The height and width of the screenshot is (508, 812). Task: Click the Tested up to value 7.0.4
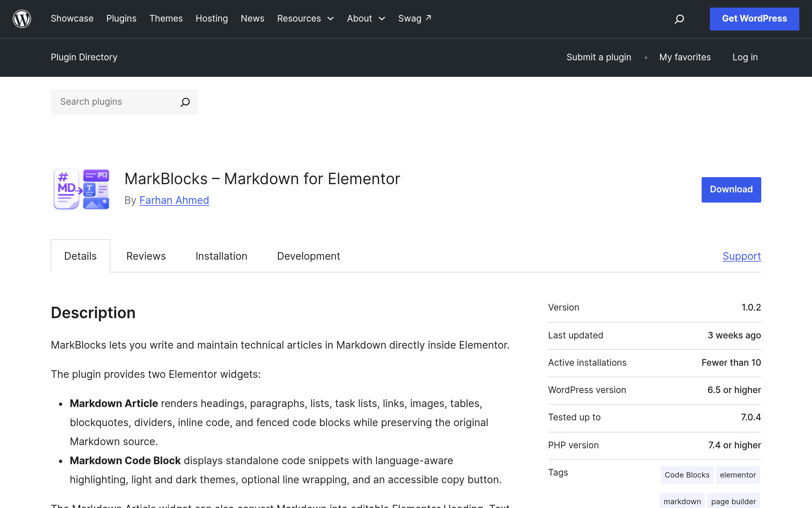point(751,417)
